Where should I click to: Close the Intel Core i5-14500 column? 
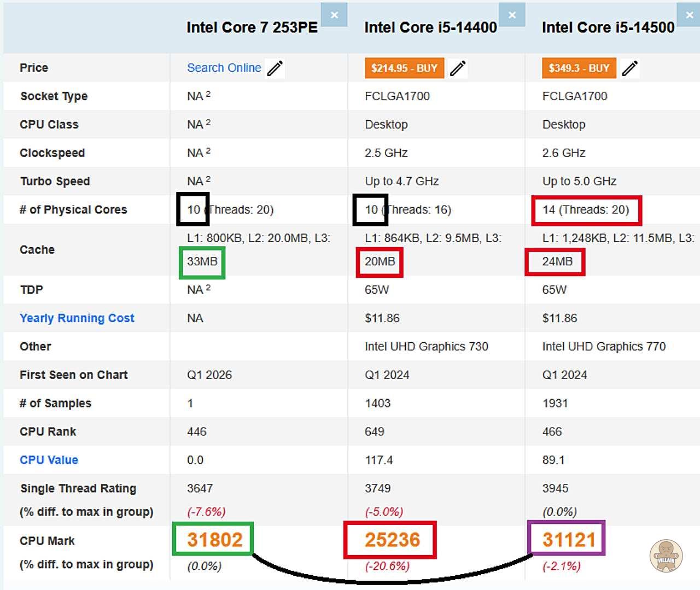[x=689, y=15]
